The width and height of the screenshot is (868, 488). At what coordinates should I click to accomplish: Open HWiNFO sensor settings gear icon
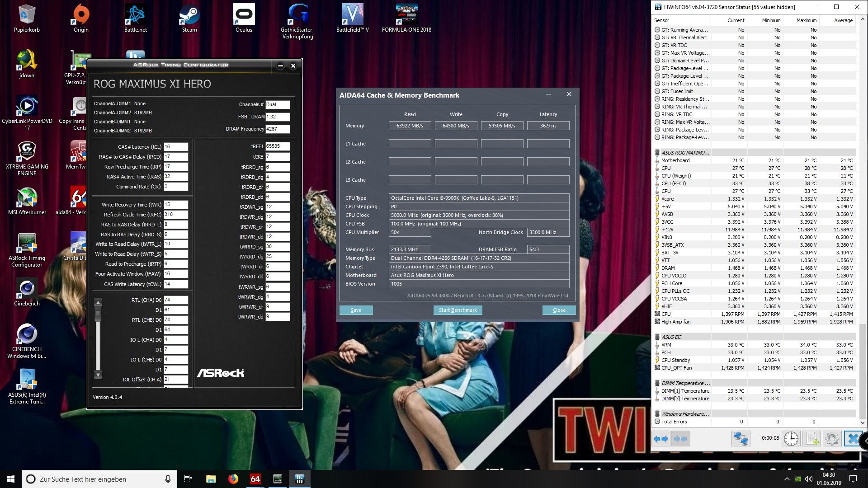(832, 439)
